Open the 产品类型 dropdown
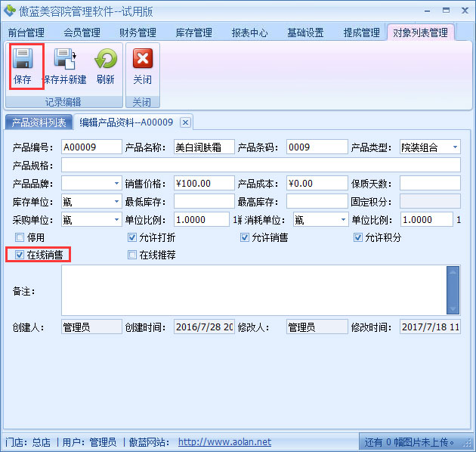Image resolution: width=476 pixels, height=452 pixels. (x=455, y=147)
